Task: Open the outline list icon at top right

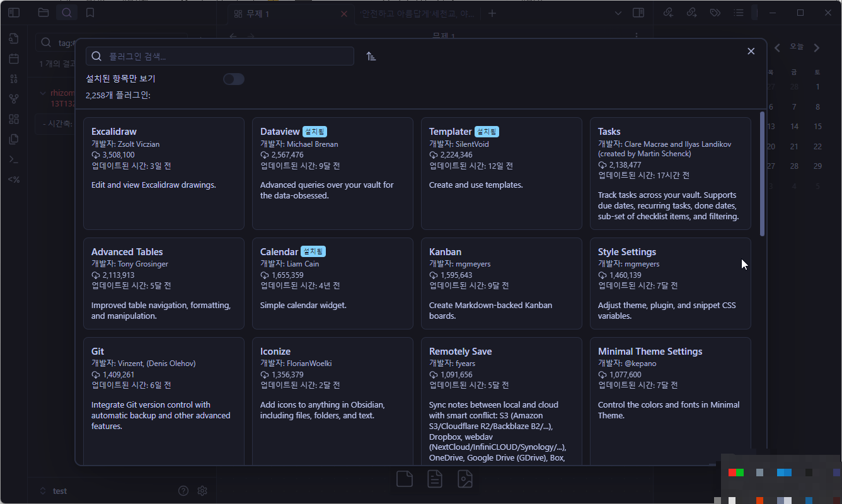Action: [x=738, y=12]
